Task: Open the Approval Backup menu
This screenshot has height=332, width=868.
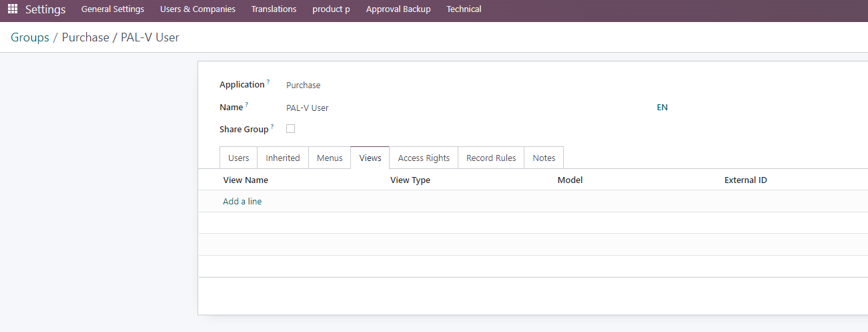Action: pyautogui.click(x=398, y=9)
